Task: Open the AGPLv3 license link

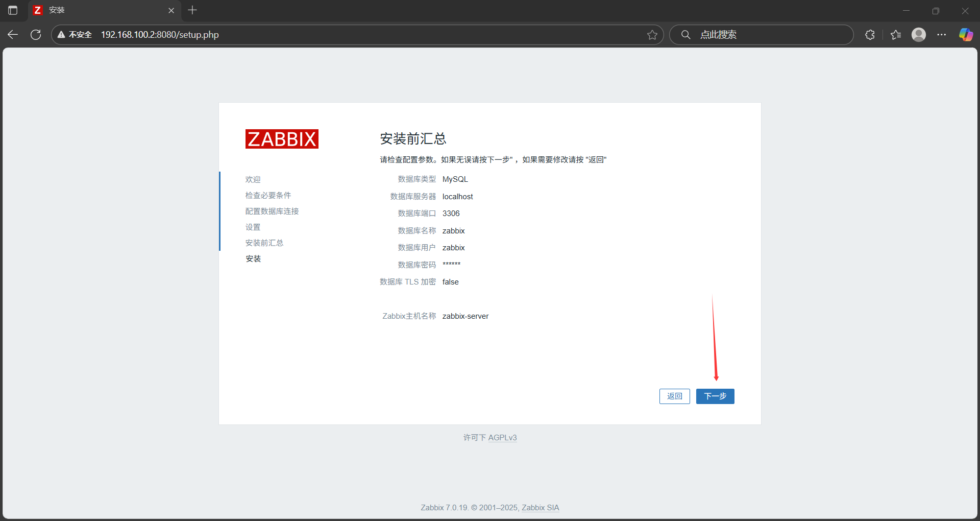Action: (502, 438)
